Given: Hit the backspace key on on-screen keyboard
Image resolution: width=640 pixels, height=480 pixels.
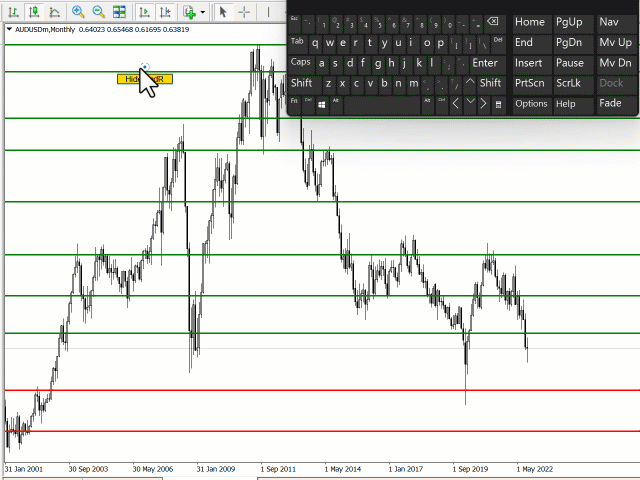Looking at the screenshot, I should pos(493,22).
